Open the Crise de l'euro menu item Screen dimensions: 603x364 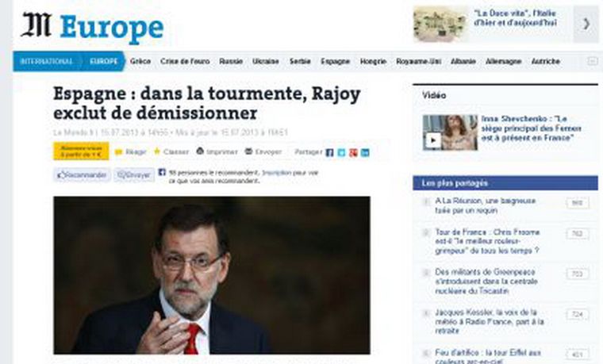click(x=185, y=62)
